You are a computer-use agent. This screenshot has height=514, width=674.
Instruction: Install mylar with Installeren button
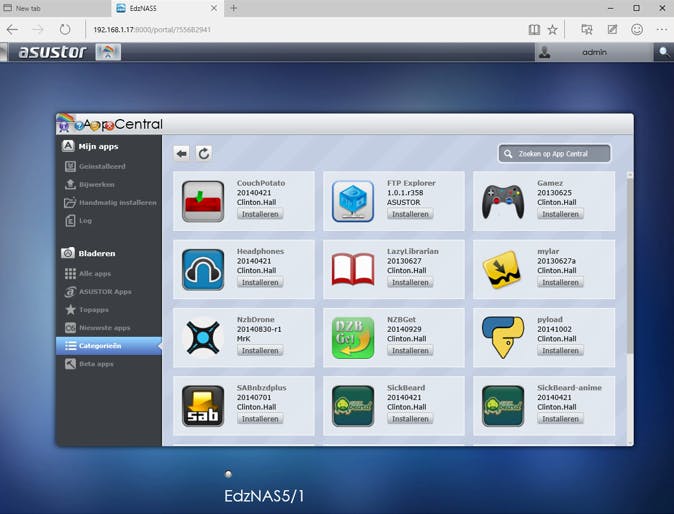point(560,282)
